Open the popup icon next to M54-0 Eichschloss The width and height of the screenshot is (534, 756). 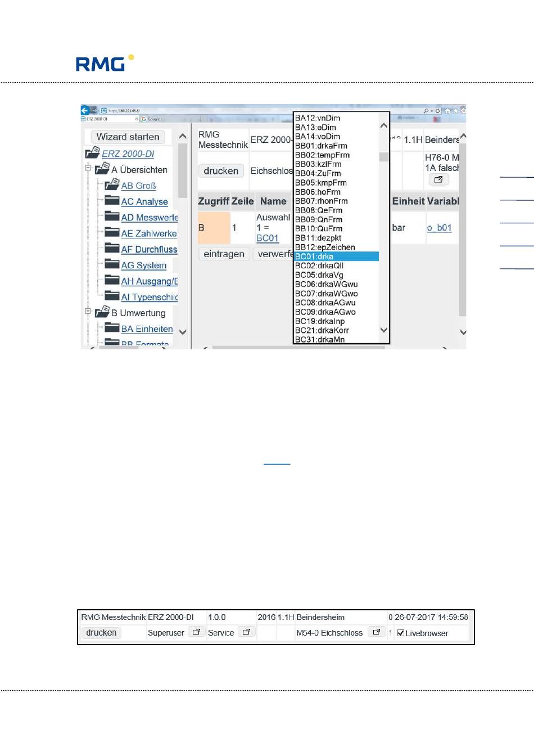click(377, 632)
